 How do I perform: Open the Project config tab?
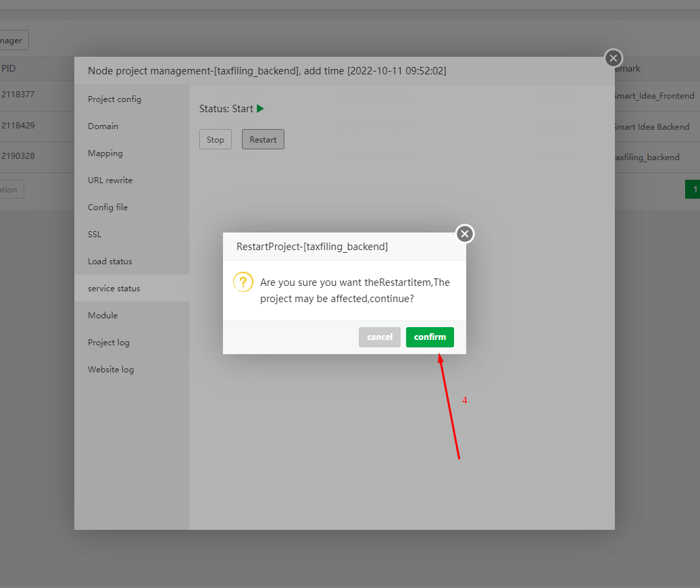(132, 99)
